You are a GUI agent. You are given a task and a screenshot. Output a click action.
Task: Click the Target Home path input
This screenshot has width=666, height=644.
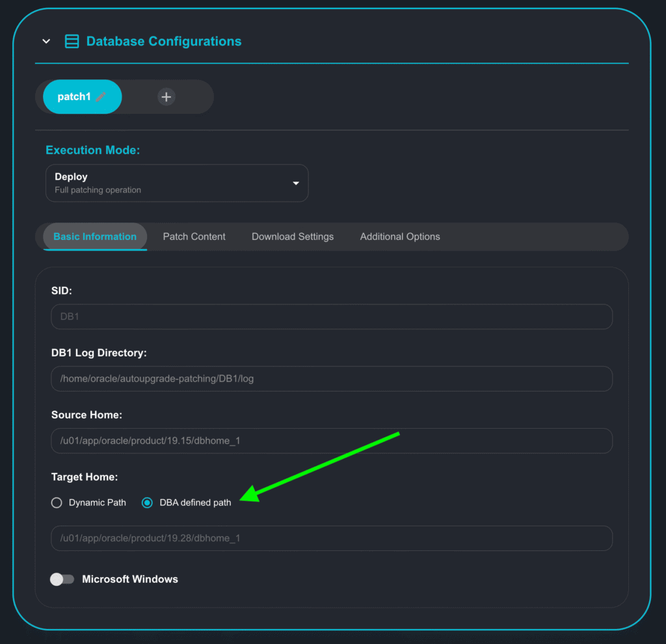click(x=331, y=539)
